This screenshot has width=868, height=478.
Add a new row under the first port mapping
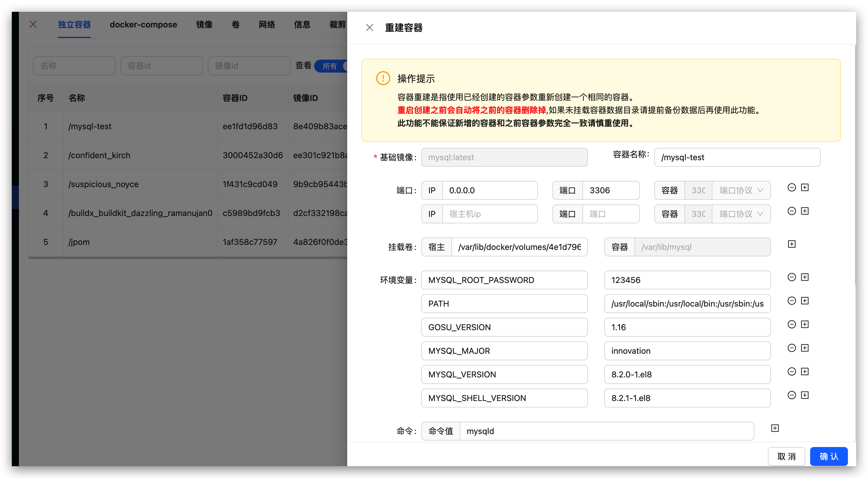tap(806, 187)
